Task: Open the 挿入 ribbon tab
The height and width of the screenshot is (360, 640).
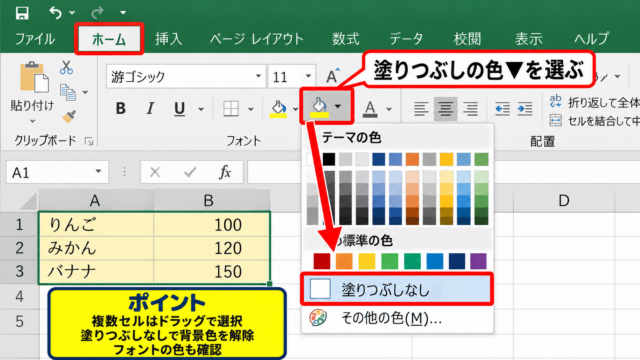Action: click(x=169, y=39)
